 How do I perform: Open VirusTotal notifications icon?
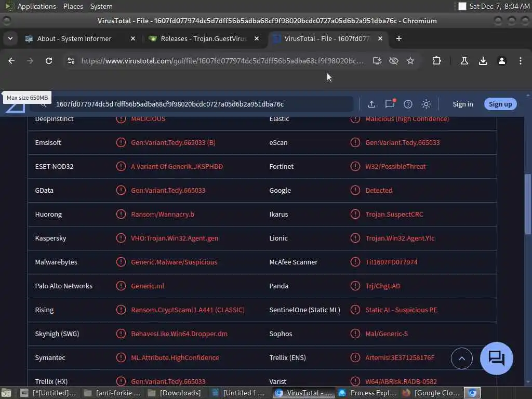[x=390, y=103]
